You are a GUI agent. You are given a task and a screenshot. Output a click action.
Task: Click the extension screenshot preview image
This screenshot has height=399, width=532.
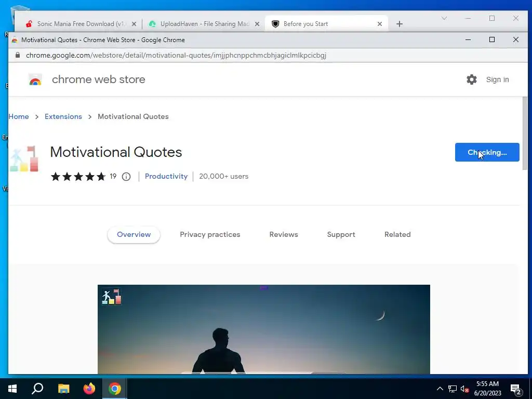point(263,329)
